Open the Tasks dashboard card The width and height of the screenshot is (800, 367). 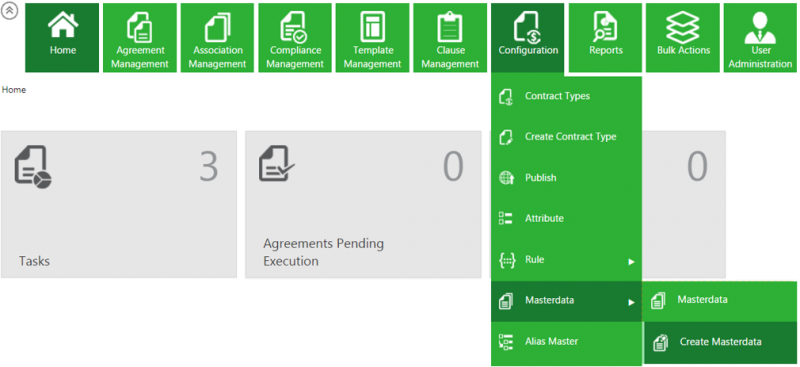click(x=119, y=205)
